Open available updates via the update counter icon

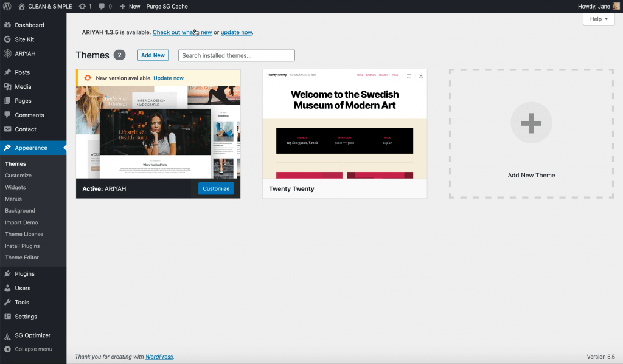click(x=82, y=6)
